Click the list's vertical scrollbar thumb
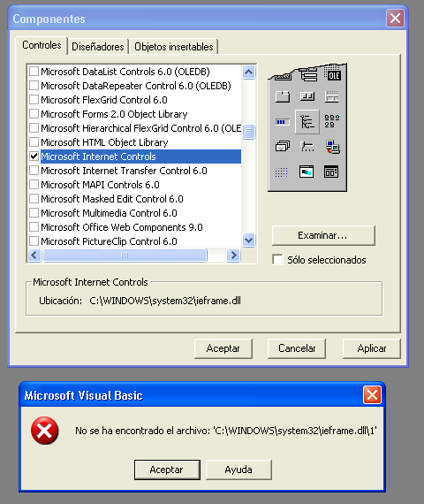Viewport: 424px width, 504px height. (x=248, y=132)
